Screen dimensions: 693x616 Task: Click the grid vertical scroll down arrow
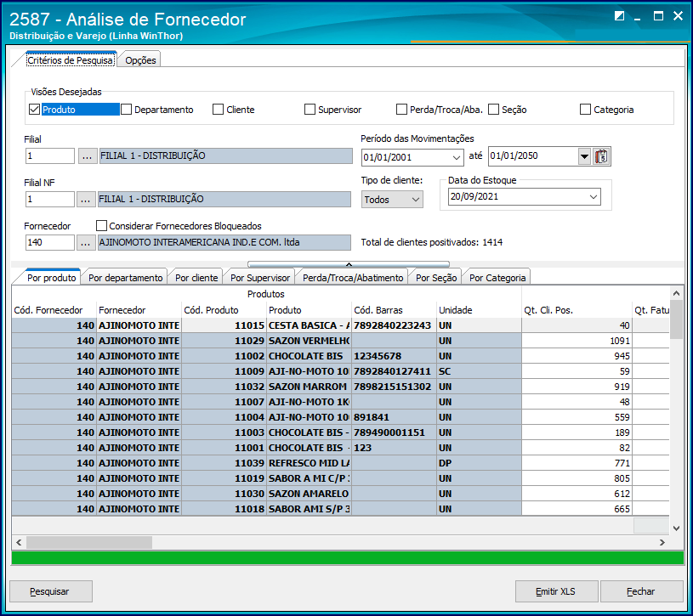click(x=676, y=528)
